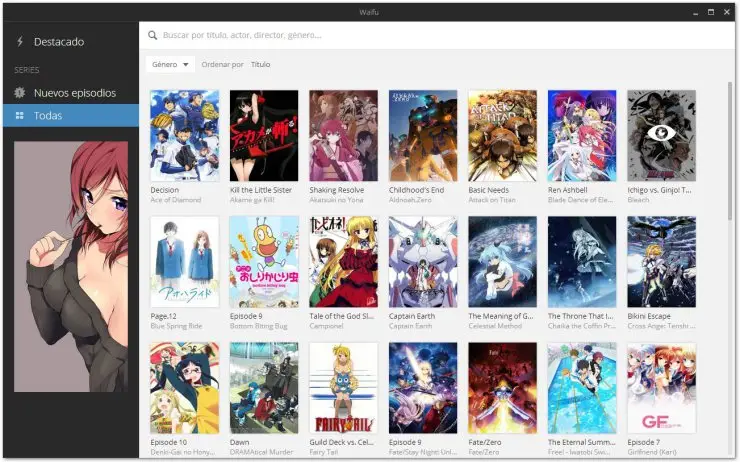The image size is (740, 462).
Task: Click the title Shaking Resolve
Action: pos(336,190)
